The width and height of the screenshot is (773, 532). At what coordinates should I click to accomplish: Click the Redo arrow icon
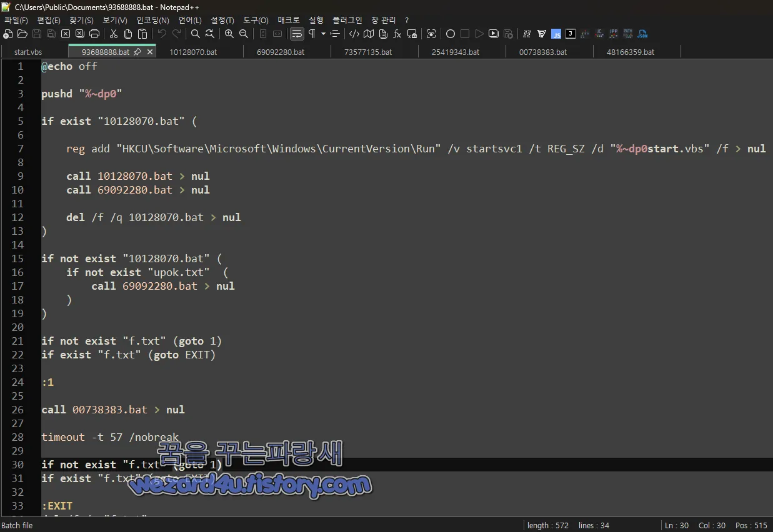[177, 34]
